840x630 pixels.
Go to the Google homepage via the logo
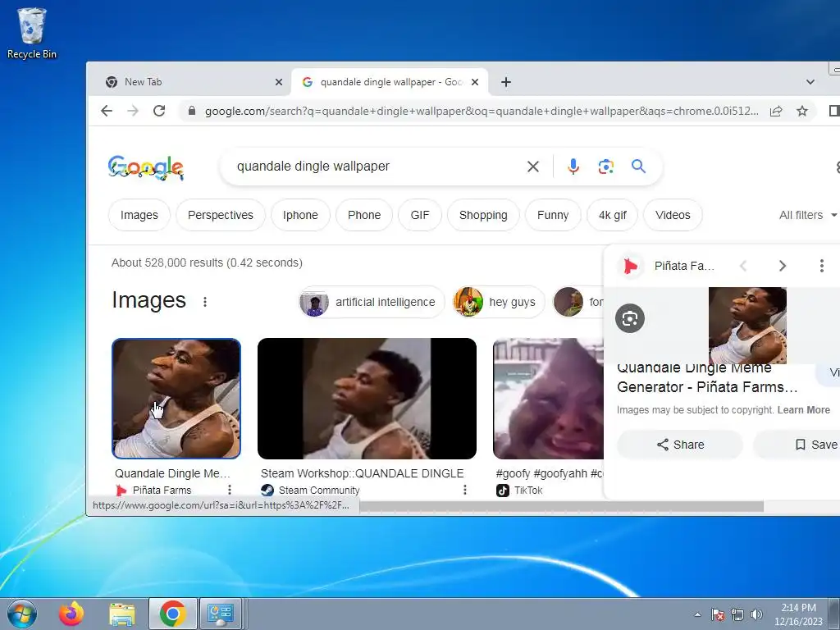[146, 167]
